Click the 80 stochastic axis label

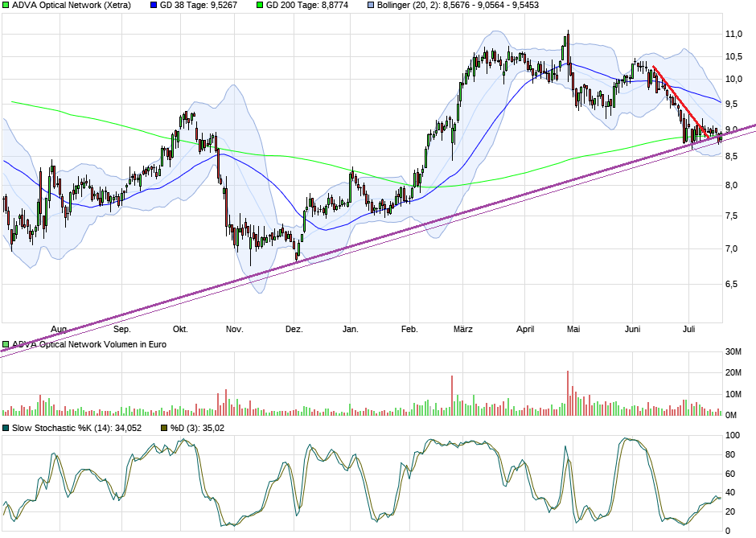tap(731, 454)
